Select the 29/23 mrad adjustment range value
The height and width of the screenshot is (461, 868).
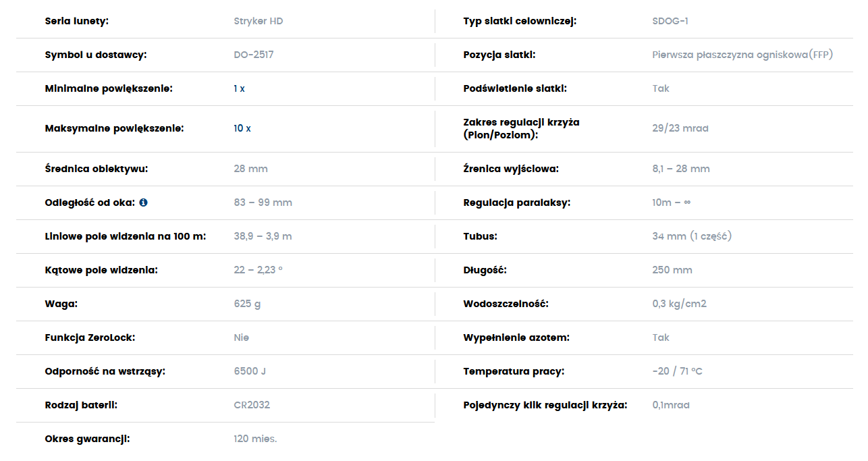pyautogui.click(x=680, y=128)
